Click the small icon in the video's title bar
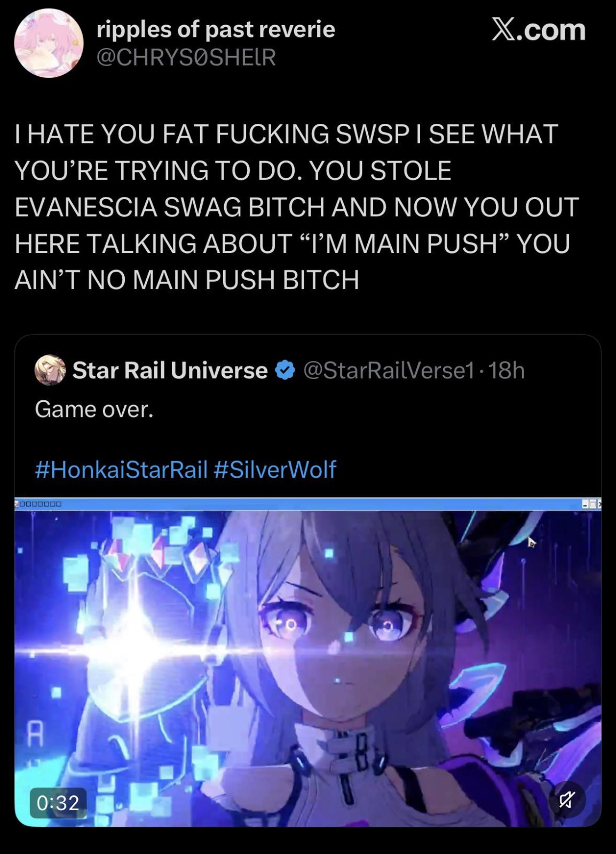The width and height of the screenshot is (616, 854). coord(17,503)
